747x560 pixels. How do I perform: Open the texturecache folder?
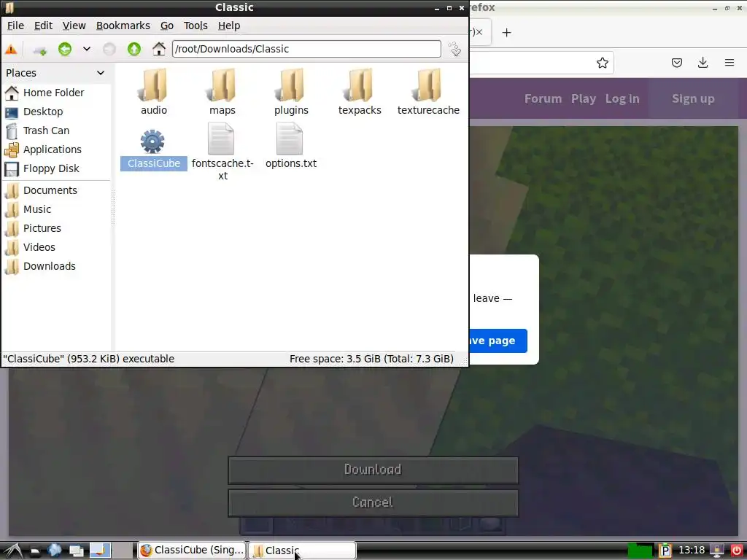(x=428, y=91)
